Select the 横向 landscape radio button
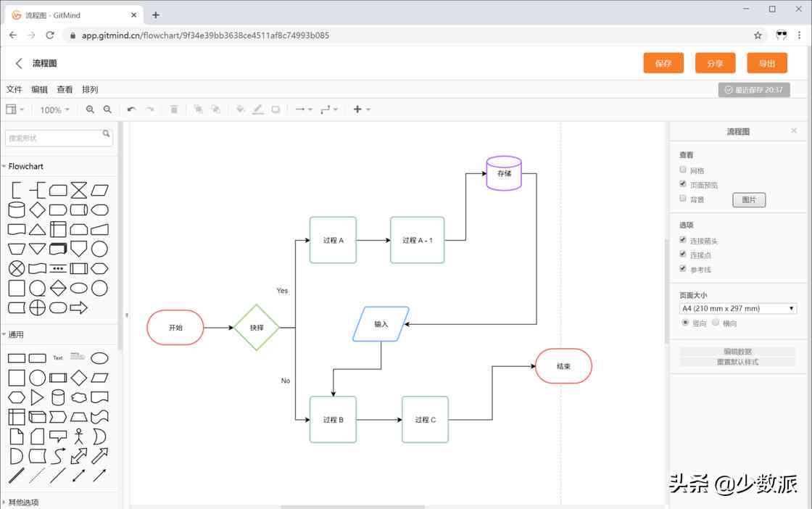 coord(716,323)
